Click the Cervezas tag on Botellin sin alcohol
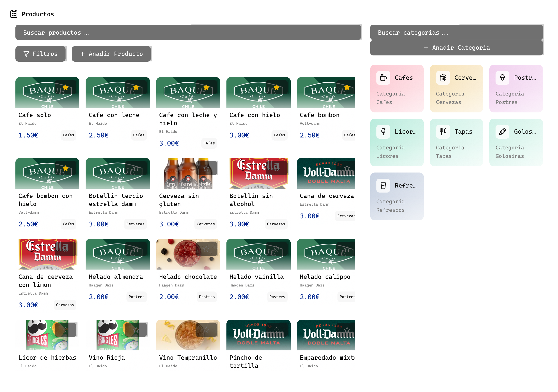Image resolution: width=558 pixels, height=392 pixels. (276, 224)
